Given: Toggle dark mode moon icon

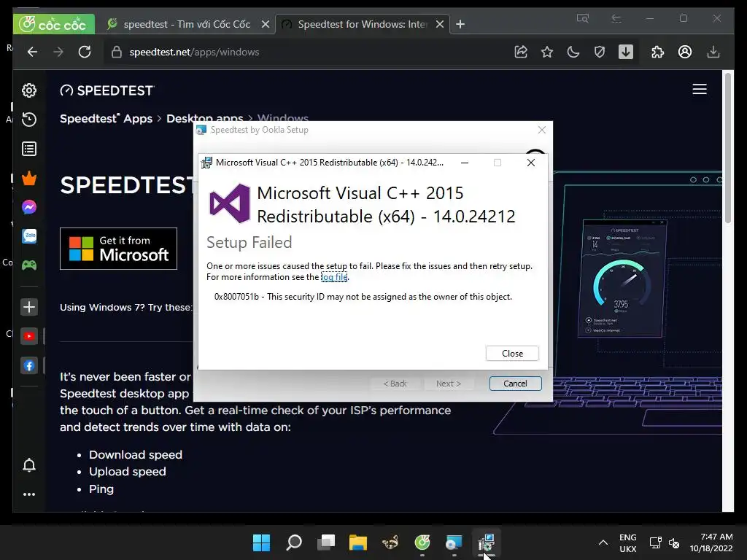Looking at the screenshot, I should click(x=573, y=52).
